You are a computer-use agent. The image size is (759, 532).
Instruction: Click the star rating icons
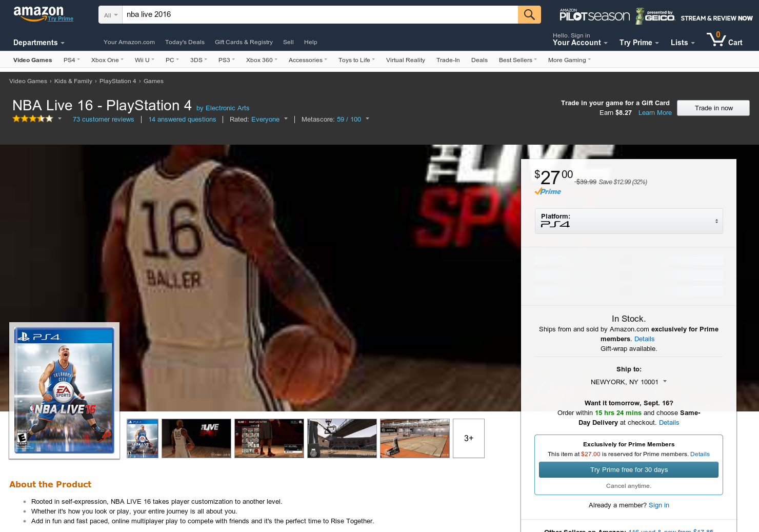pos(33,119)
